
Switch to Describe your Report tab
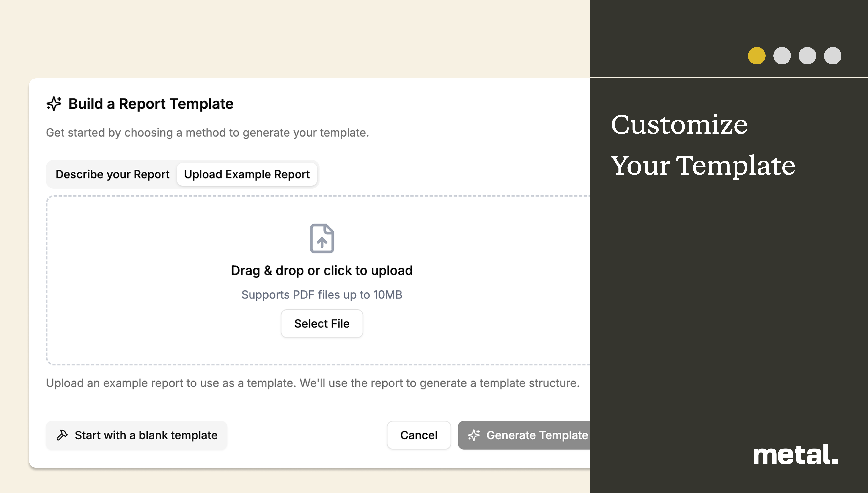tap(112, 174)
